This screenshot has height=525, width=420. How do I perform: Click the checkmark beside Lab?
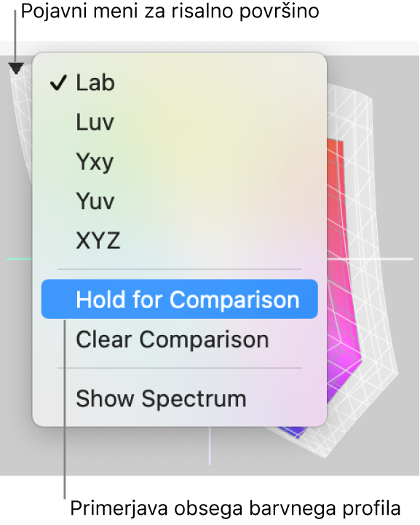click(x=58, y=83)
